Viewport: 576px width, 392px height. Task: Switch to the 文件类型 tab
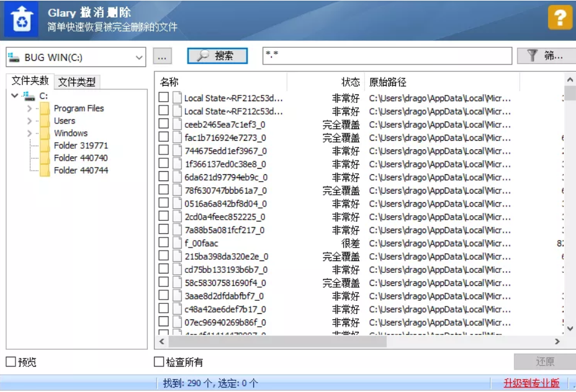pos(77,82)
